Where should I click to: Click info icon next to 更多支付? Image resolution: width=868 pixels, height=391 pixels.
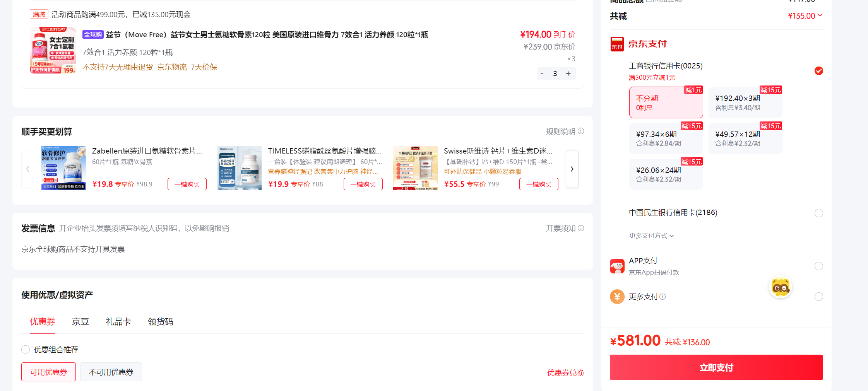[663, 297]
